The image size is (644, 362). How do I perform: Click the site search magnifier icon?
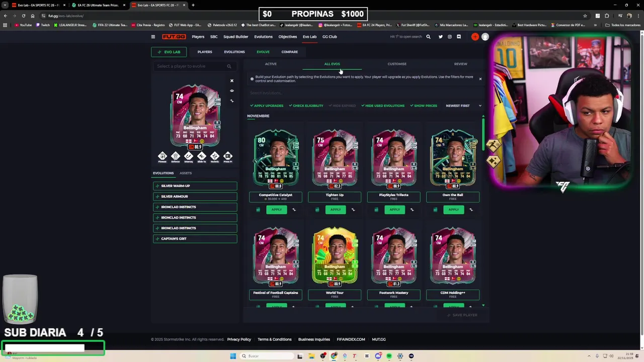pyautogui.click(x=428, y=37)
